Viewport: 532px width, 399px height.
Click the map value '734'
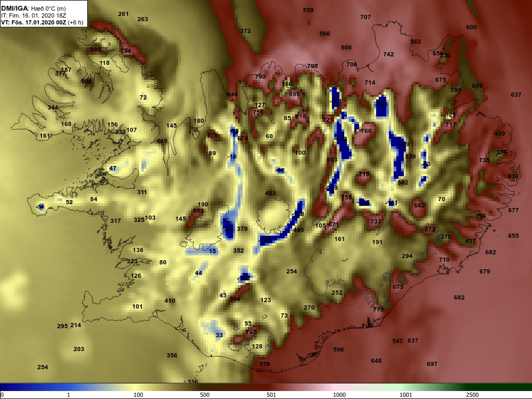tap(126, 51)
